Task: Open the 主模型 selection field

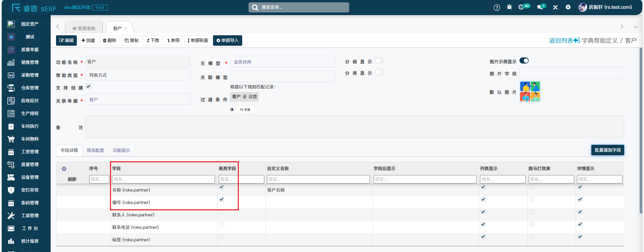Action: point(282,62)
